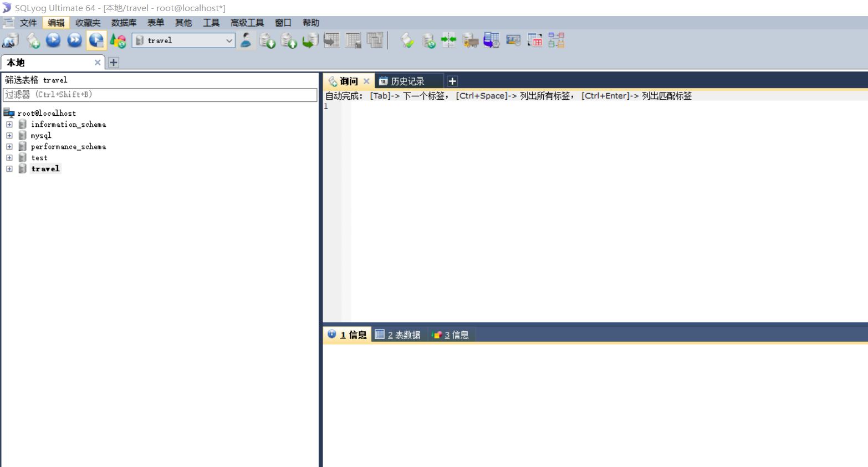
Task: Open the 编辑 menu
Action: coord(56,23)
